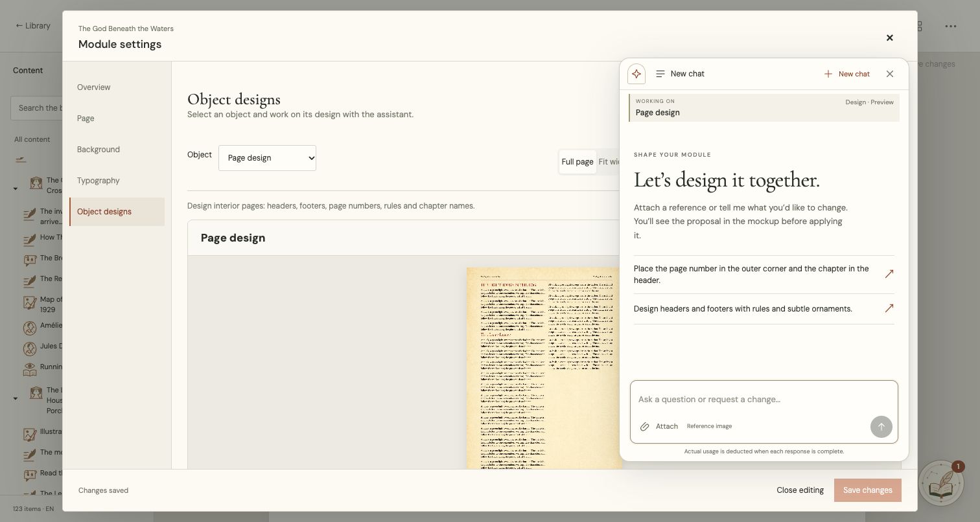Screen dimensions: 980x522
Task: Collapse the 'The M... Hous Porch' chapter arrow
Action: (x=16, y=399)
